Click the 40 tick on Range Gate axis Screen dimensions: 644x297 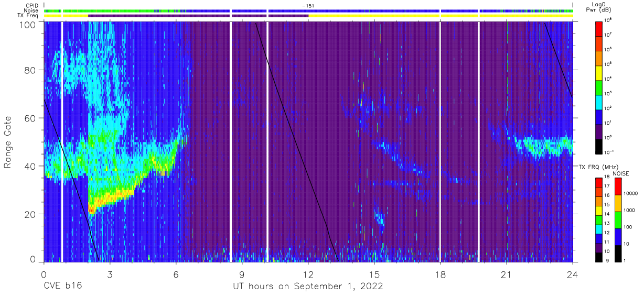(30, 166)
